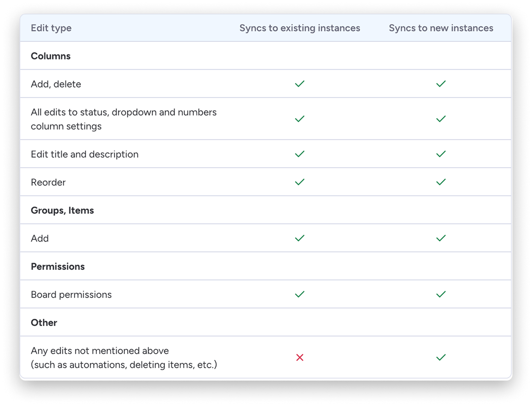This screenshot has height=406, width=532.
Task: Click existing instances checkmark for column settings edits
Action: [300, 119]
